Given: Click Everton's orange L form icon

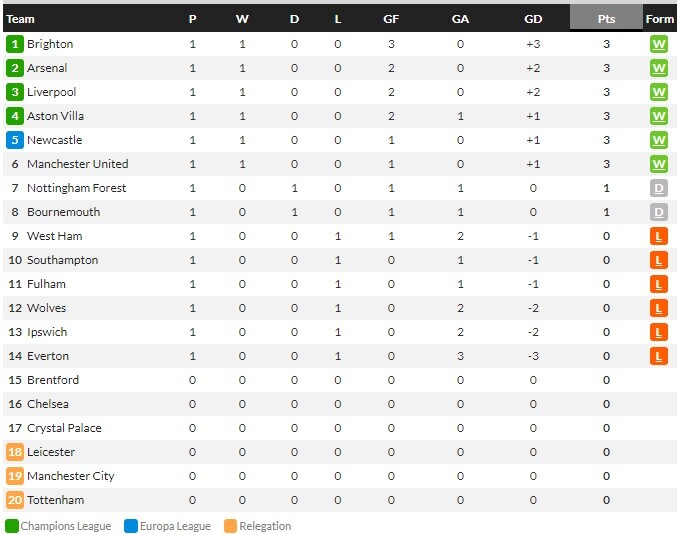Looking at the screenshot, I should click(x=659, y=356).
